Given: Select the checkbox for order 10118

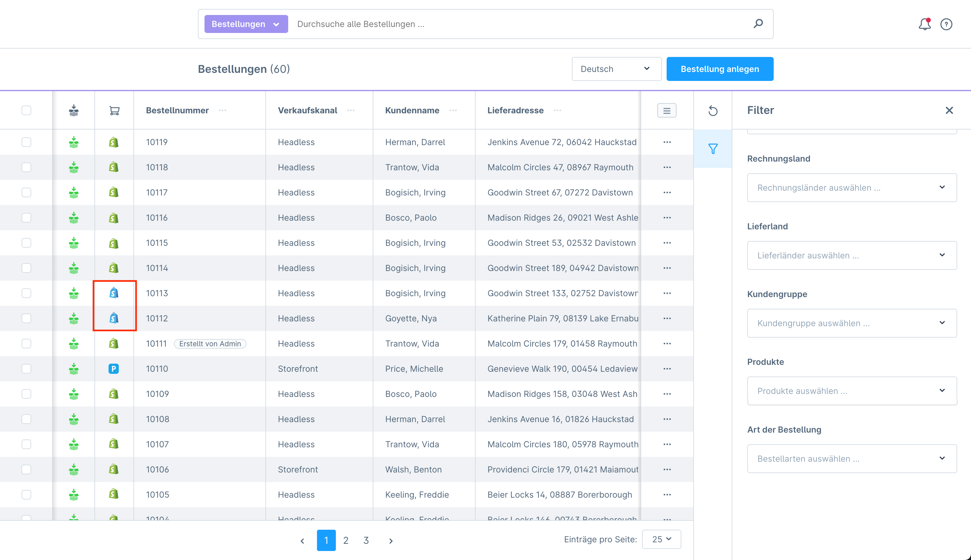Looking at the screenshot, I should [26, 167].
